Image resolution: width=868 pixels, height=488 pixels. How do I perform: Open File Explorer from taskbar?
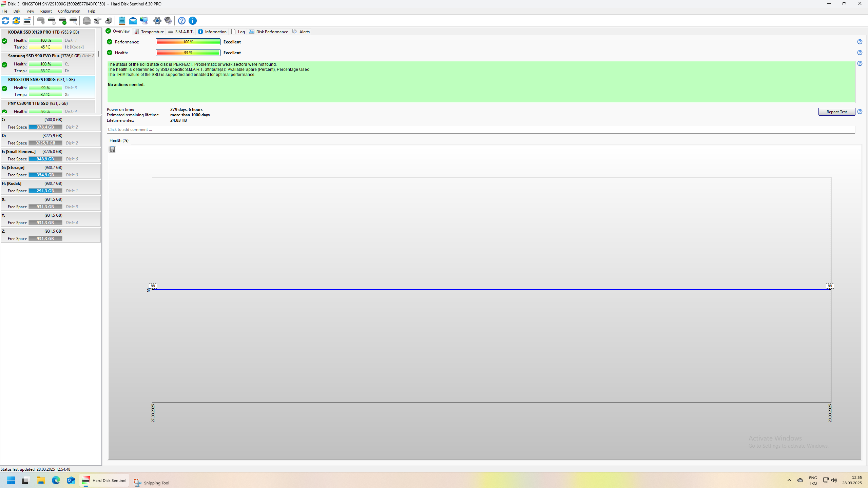point(41,480)
